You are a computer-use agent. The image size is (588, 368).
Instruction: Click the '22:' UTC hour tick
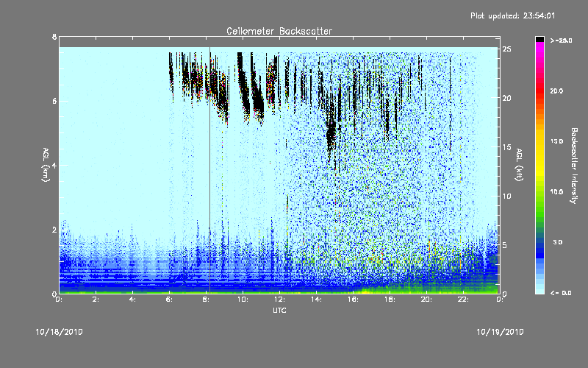tap(463, 300)
